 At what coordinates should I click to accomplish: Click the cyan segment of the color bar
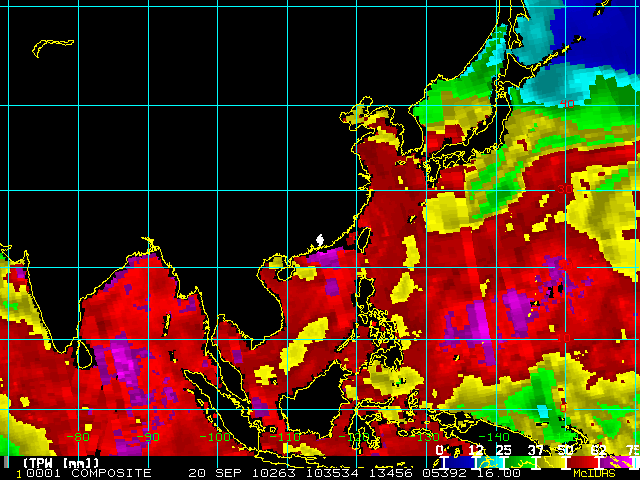pos(490,462)
